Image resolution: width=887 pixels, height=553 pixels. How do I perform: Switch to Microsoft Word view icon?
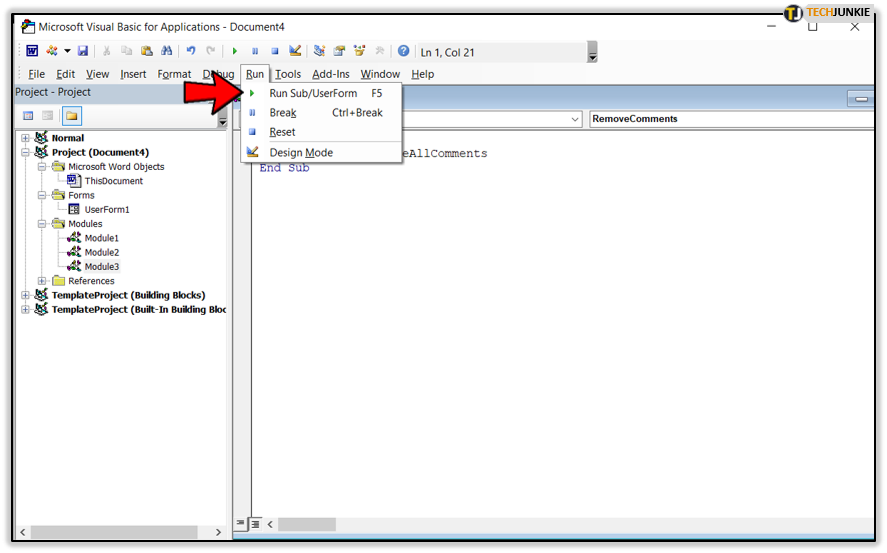point(32,51)
